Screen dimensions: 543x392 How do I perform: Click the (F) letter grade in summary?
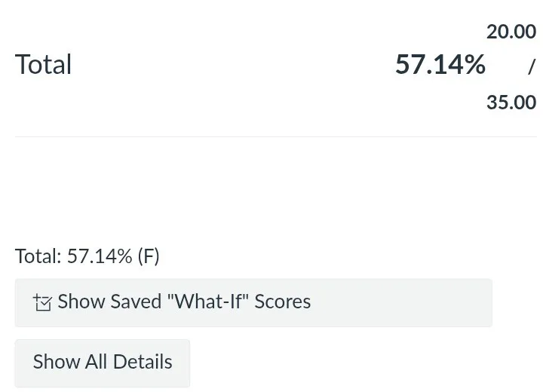click(149, 256)
